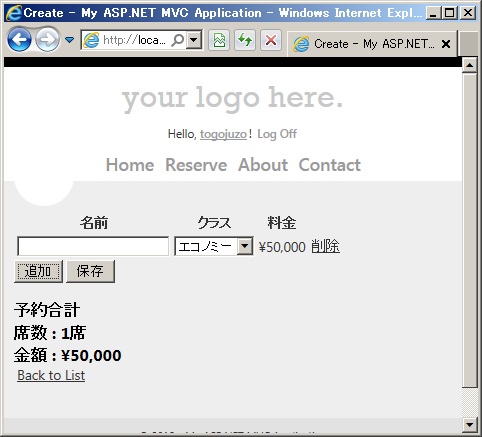Click the Log Off link
Viewport: 482px width, 437px height.
(277, 134)
